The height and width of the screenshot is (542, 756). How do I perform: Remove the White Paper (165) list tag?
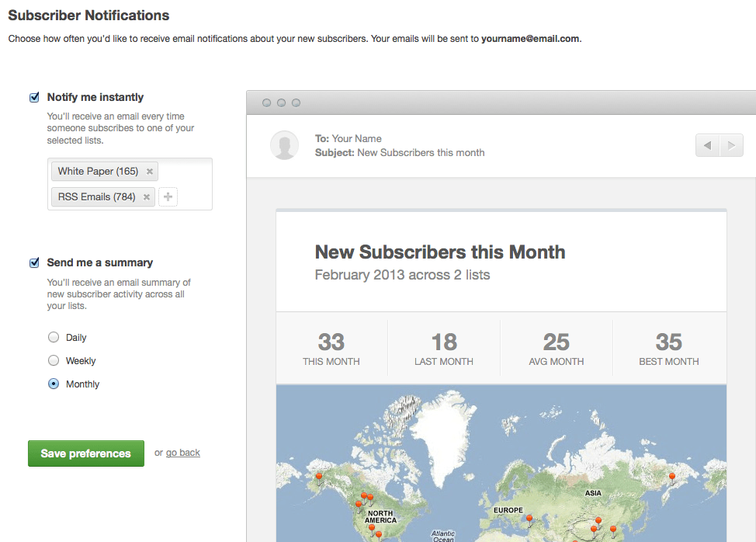click(x=150, y=172)
